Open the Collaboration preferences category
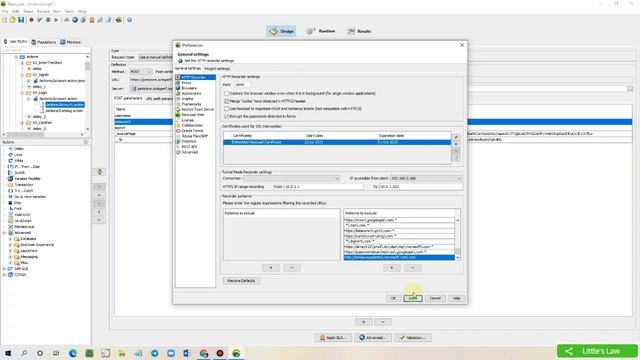The height and width of the screenshot is (360, 640). [192, 125]
